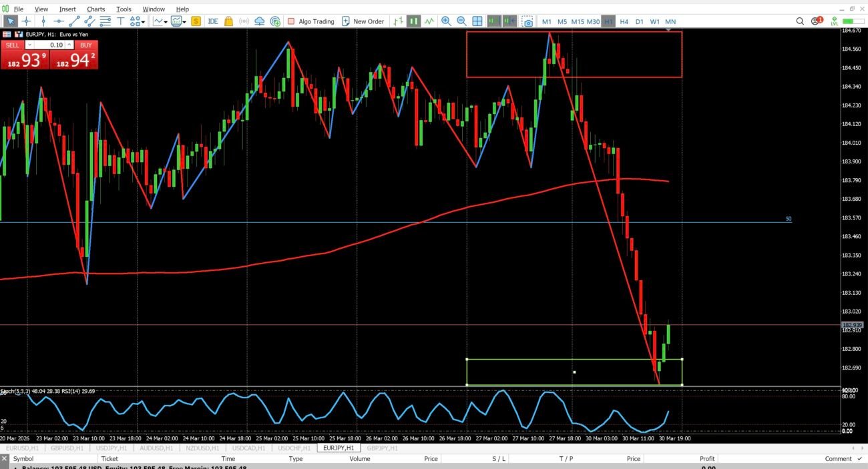Open the Charts menu
The height and width of the screenshot is (469, 868).
pos(95,9)
